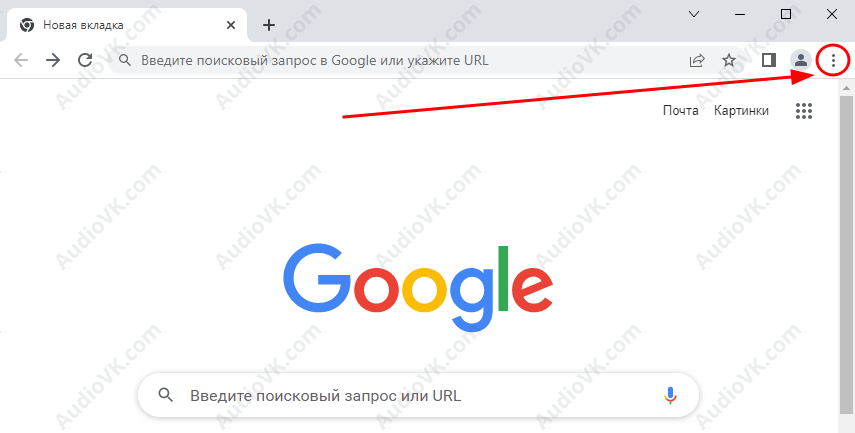
Task: Open the Google apps grid
Action: 804,111
